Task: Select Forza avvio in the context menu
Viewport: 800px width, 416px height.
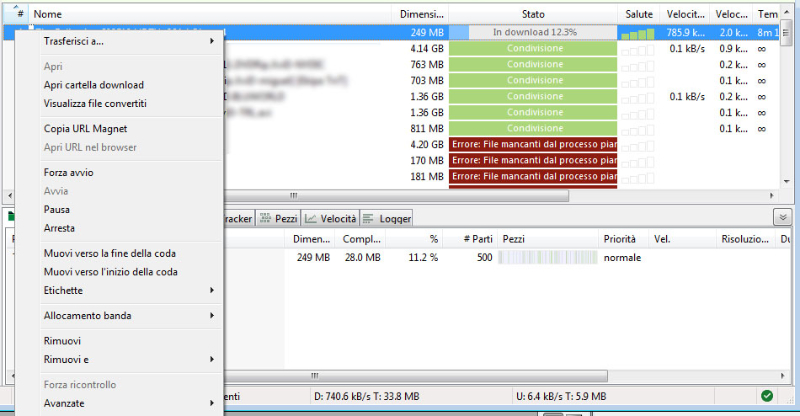Action: (x=69, y=172)
